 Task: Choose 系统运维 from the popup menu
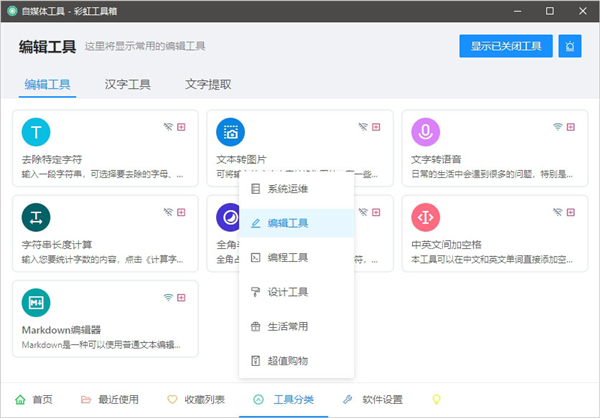[288, 189]
